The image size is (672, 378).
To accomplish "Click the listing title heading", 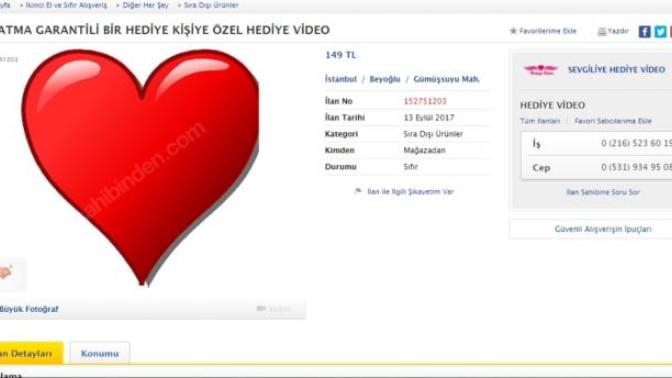I will tap(165, 30).
